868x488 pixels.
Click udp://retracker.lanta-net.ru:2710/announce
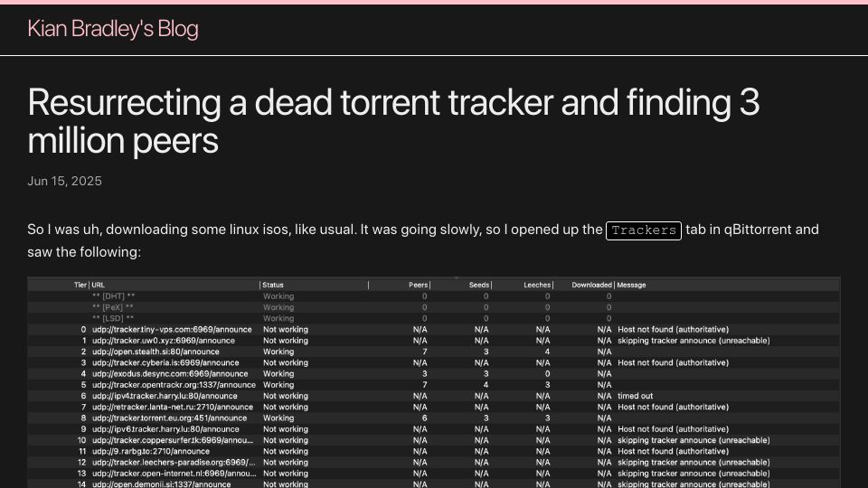click(172, 407)
